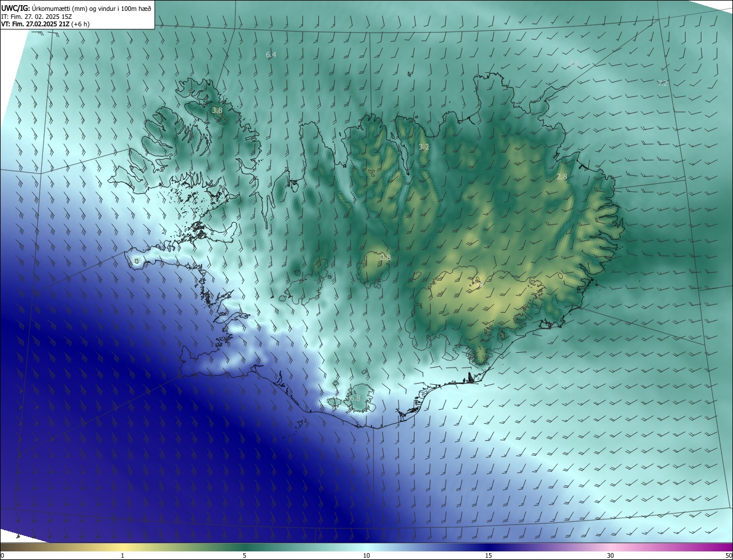This screenshot has width=733, height=560.
Task: Click the 2.8 label near the east coast
Action: [562, 177]
